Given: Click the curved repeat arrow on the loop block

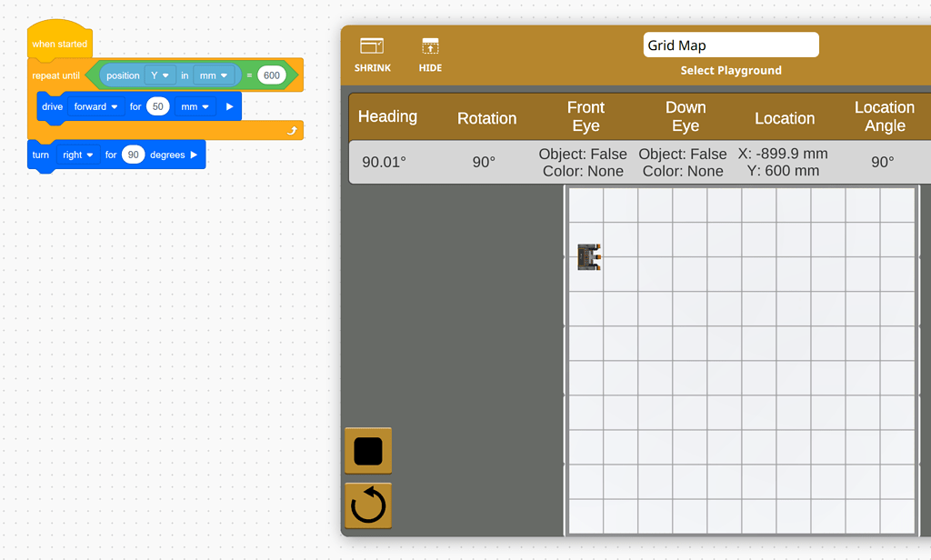Looking at the screenshot, I should tap(293, 130).
